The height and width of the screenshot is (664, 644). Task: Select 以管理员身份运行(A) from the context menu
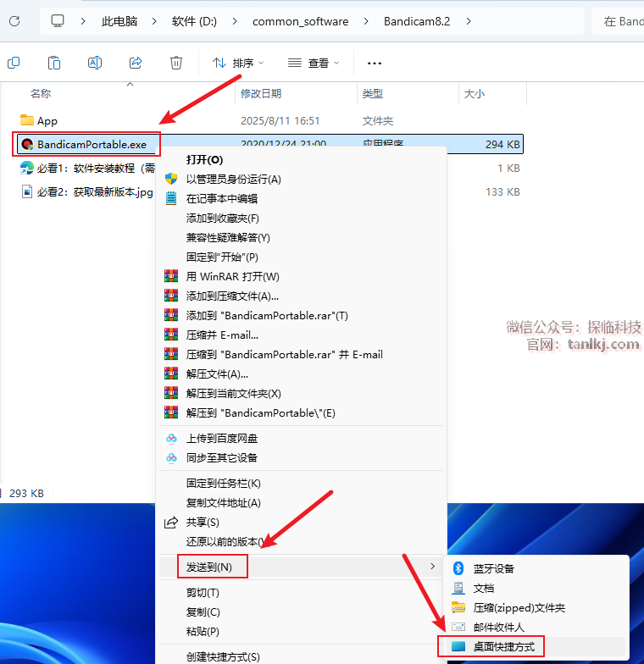coord(233,179)
